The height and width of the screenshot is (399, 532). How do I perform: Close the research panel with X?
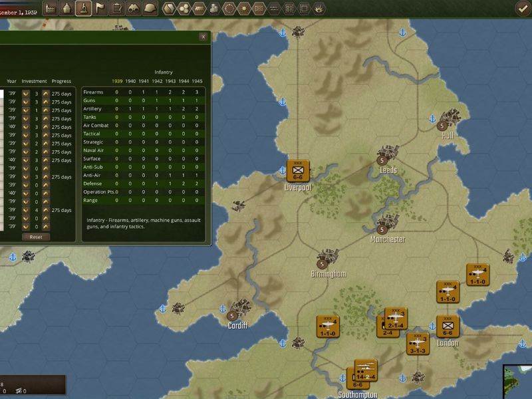tap(203, 37)
